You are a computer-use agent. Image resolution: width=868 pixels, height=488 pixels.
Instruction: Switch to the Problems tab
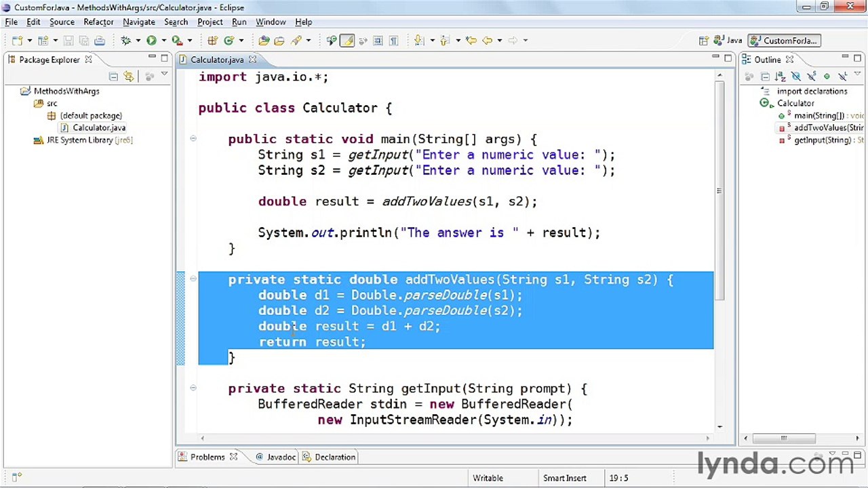(208, 457)
